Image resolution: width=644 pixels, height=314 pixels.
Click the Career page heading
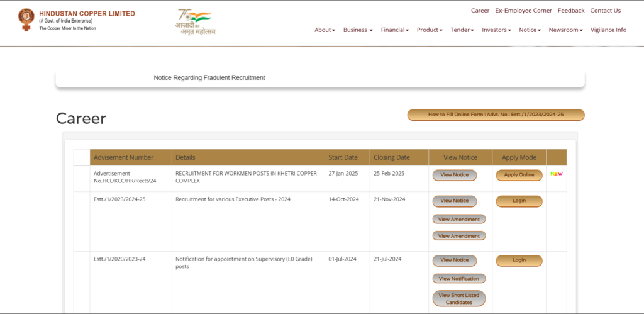point(81,118)
